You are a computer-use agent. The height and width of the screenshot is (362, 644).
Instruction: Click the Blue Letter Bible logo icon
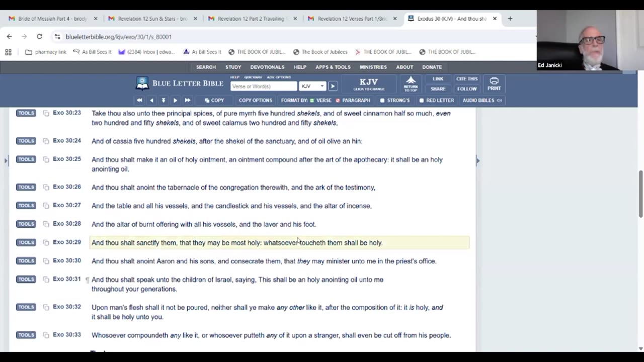142,83
